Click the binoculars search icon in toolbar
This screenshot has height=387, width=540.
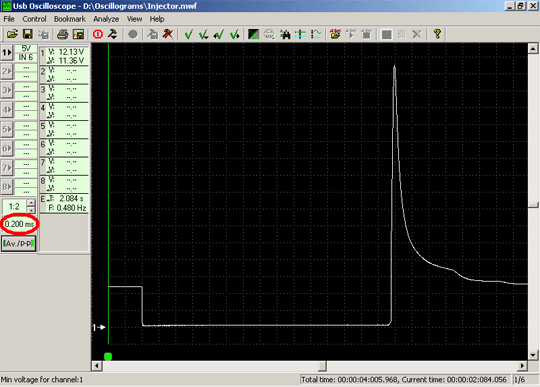[285, 34]
